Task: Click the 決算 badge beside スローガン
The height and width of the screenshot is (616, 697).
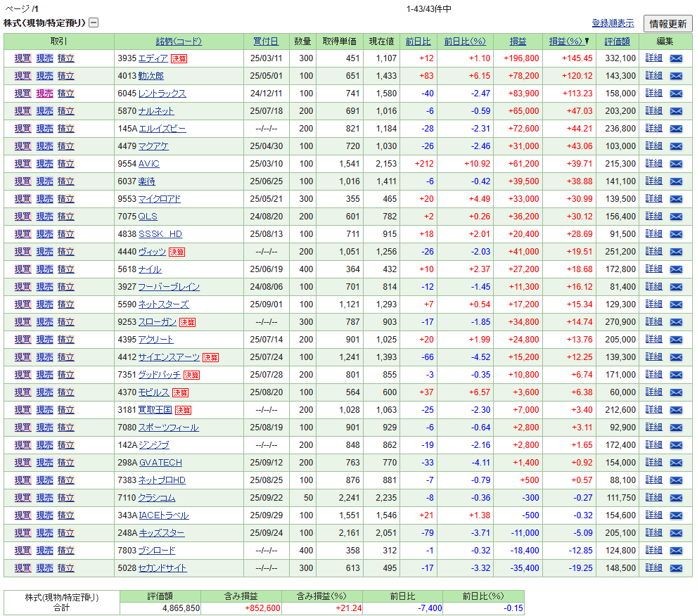Action: (x=187, y=322)
